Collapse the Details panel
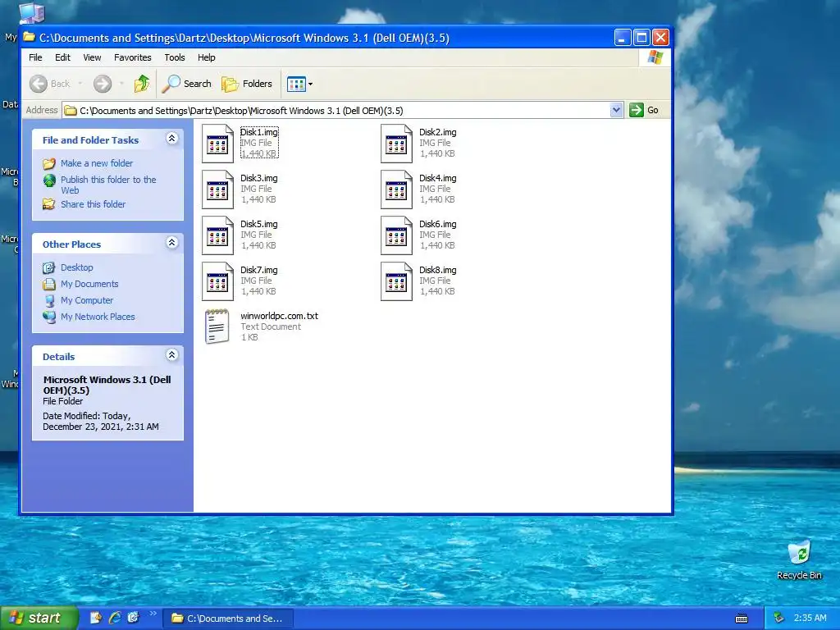This screenshot has width=840, height=630. (x=172, y=355)
